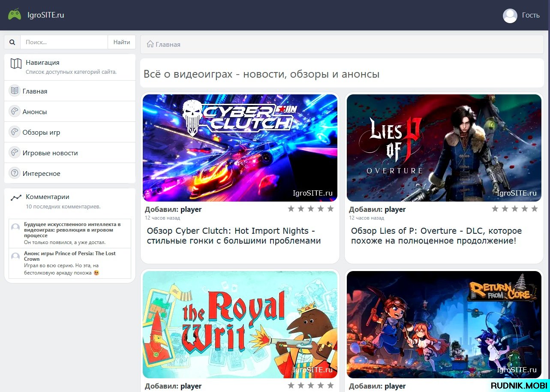Click the magnifier search icon

tap(12, 42)
